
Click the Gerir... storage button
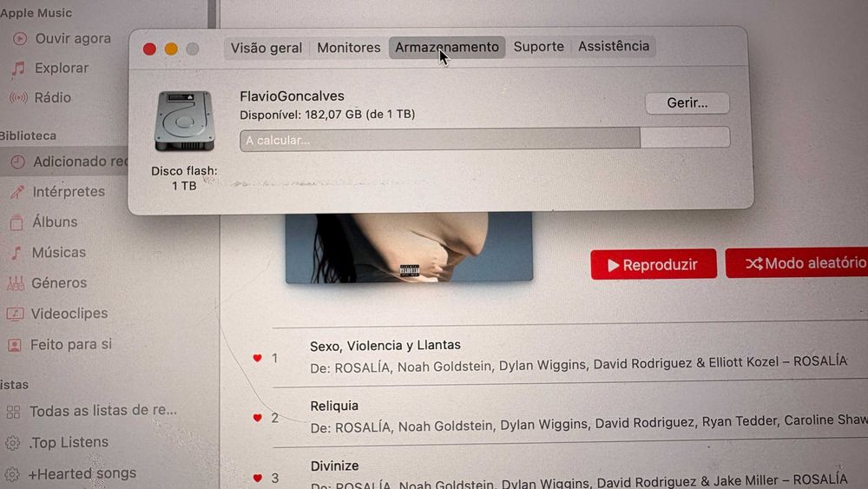coord(687,103)
